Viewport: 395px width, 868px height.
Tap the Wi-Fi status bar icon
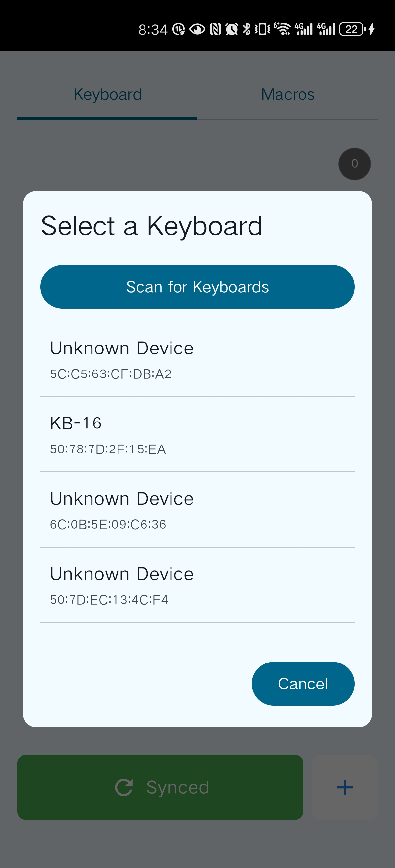[x=283, y=29]
